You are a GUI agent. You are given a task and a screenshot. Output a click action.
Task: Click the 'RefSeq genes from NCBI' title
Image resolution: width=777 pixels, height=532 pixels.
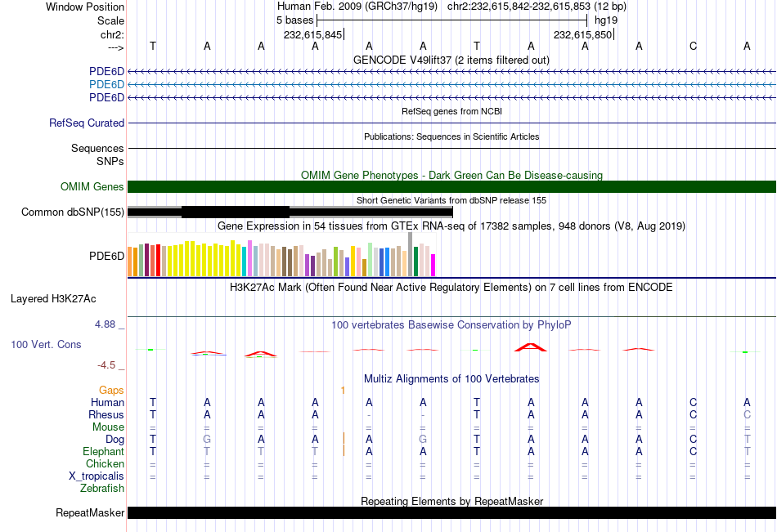(x=452, y=111)
